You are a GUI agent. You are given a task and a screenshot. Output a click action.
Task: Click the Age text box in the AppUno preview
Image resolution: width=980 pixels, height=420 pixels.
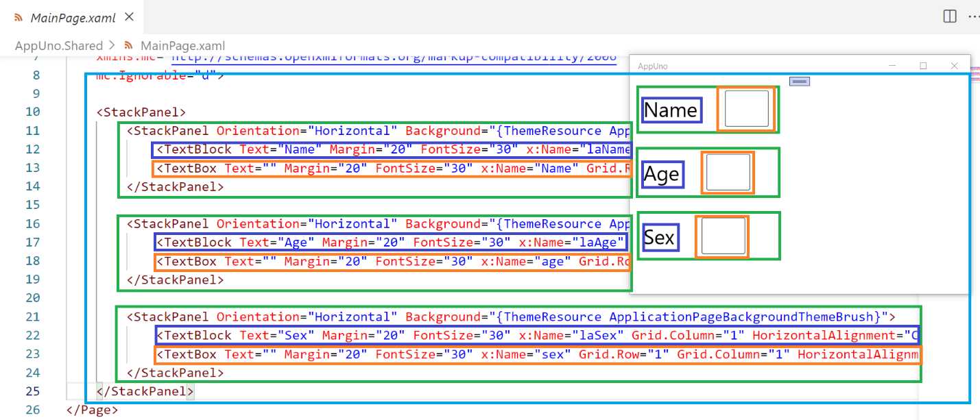click(728, 172)
